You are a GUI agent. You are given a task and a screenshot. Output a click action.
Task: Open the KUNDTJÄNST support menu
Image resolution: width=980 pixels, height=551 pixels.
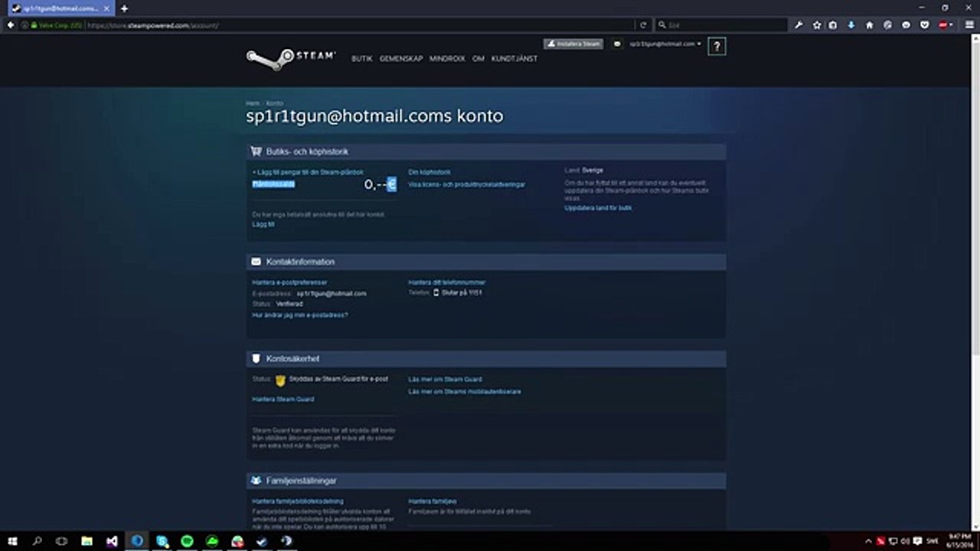coord(514,59)
